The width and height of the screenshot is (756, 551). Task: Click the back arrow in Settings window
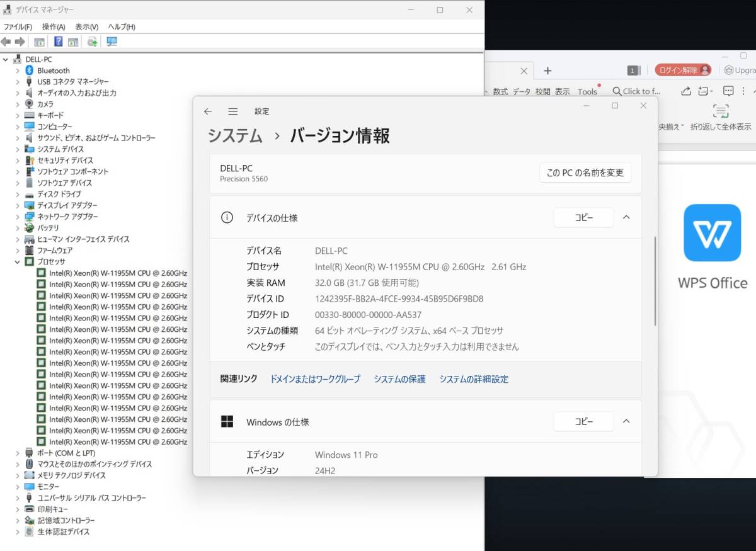(x=208, y=111)
